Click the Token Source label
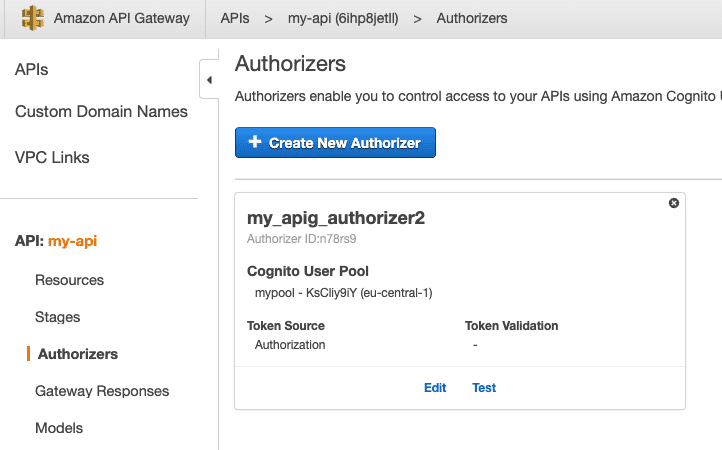722x450 pixels. tap(285, 326)
